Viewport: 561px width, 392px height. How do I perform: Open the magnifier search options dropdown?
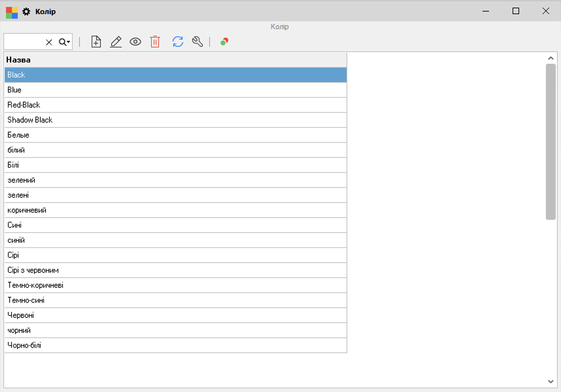point(64,42)
